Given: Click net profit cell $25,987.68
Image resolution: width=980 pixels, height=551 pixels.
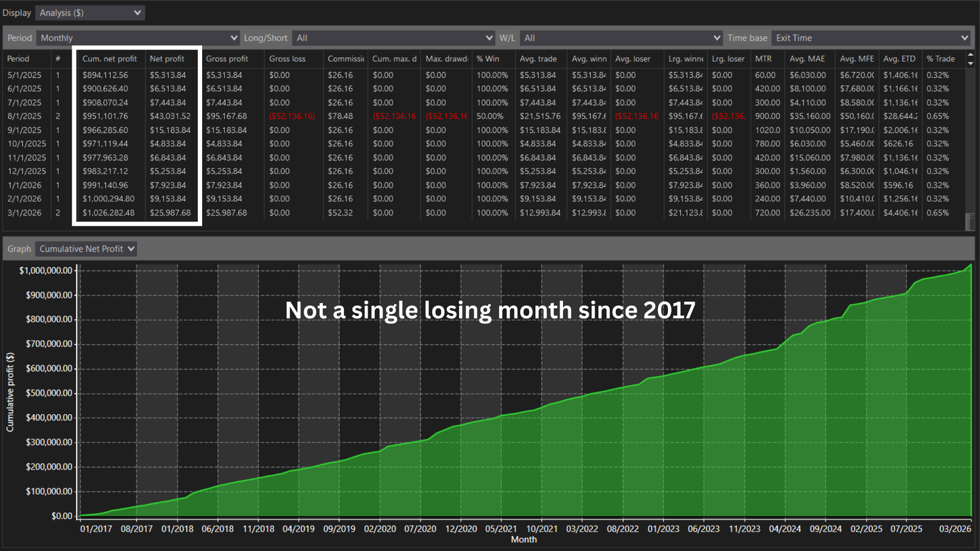Looking at the screenshot, I should [x=170, y=213].
